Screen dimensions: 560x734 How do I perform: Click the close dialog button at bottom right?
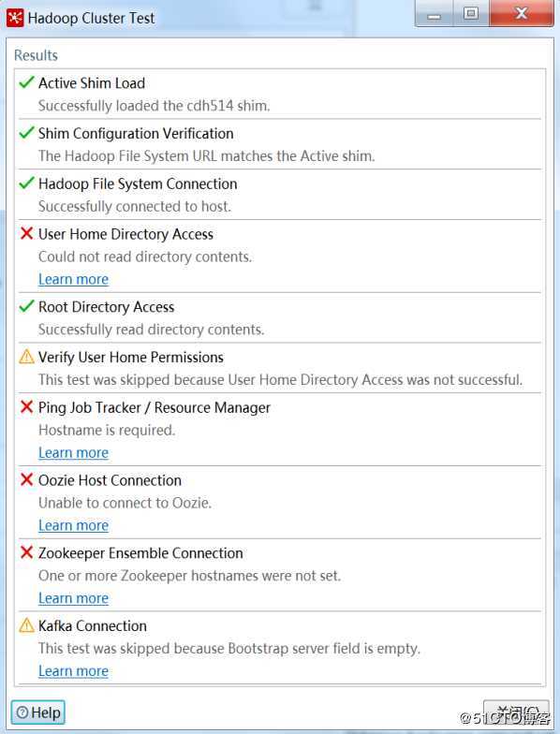517,713
